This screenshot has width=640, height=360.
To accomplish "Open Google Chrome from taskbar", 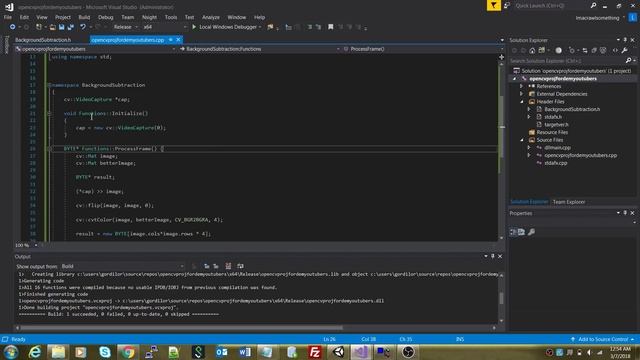I will pyautogui.click(x=127, y=352).
